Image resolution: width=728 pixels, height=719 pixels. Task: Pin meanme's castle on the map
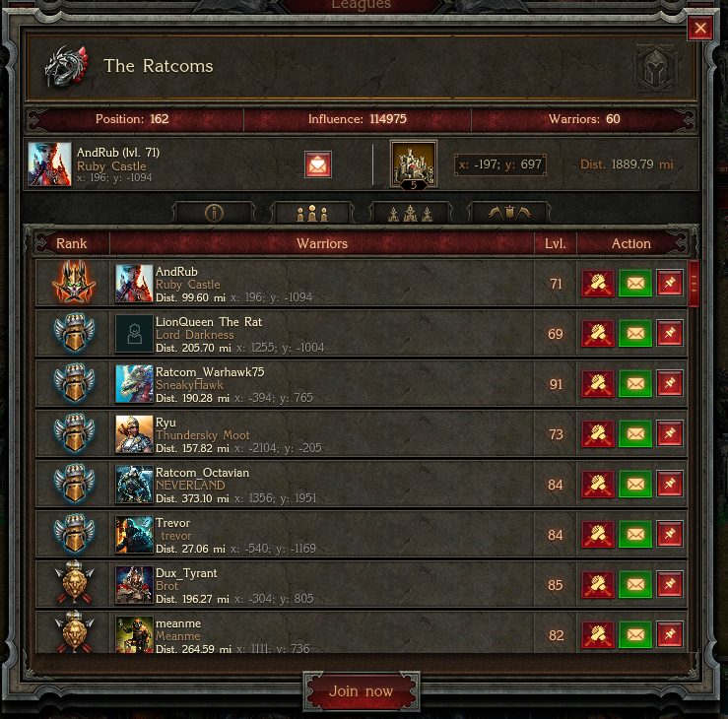point(670,634)
